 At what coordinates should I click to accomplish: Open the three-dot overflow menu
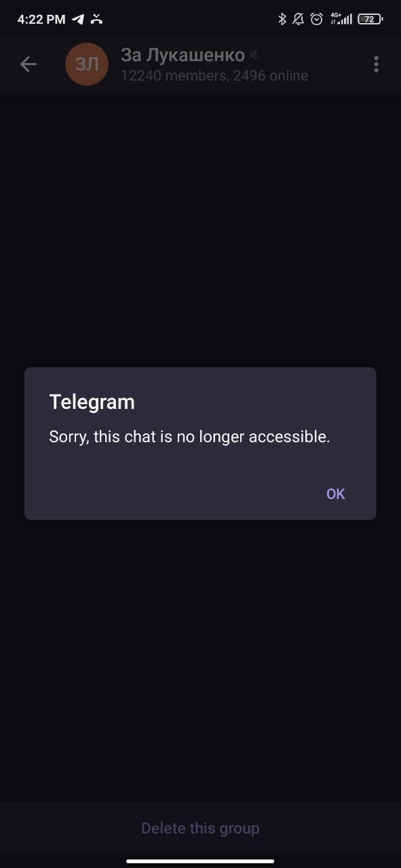point(376,64)
